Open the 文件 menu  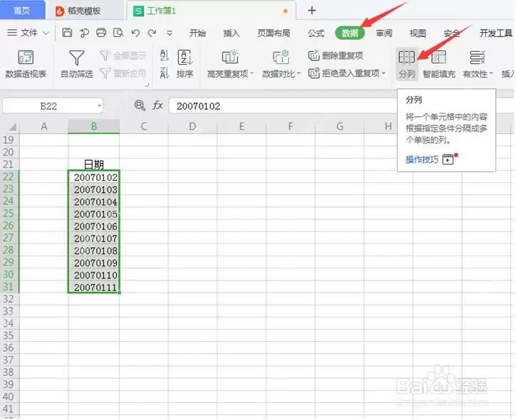tap(29, 33)
